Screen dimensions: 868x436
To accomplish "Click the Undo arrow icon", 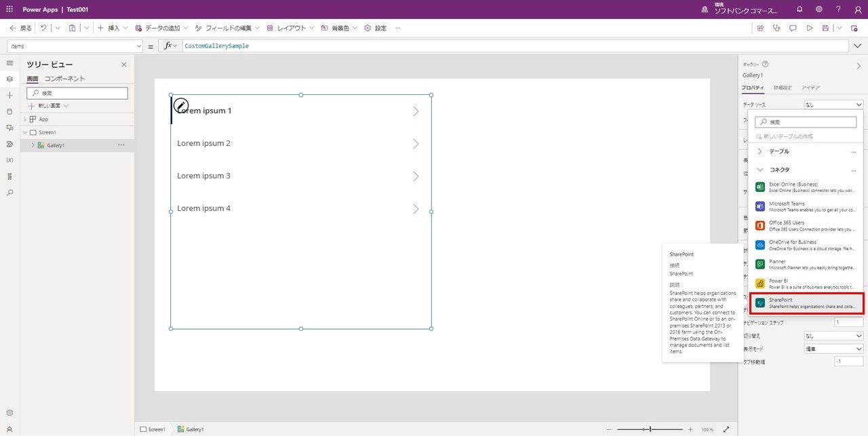I will click(x=43, y=28).
